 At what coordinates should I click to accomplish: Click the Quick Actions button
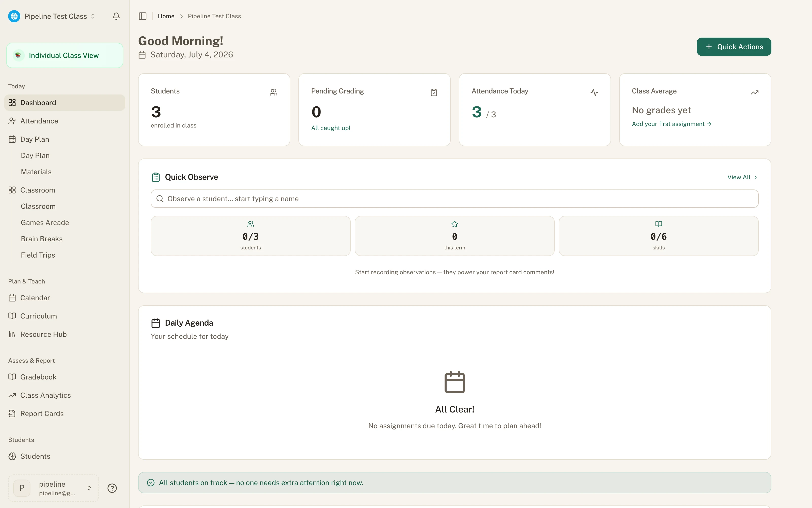click(734, 47)
